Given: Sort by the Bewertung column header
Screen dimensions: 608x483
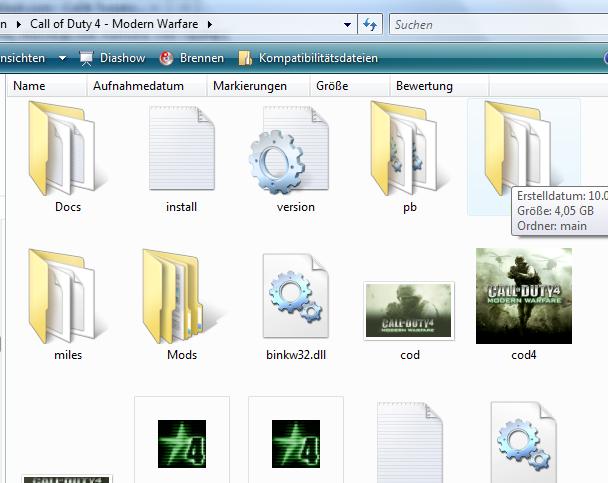Looking at the screenshot, I should pyautogui.click(x=439, y=86).
